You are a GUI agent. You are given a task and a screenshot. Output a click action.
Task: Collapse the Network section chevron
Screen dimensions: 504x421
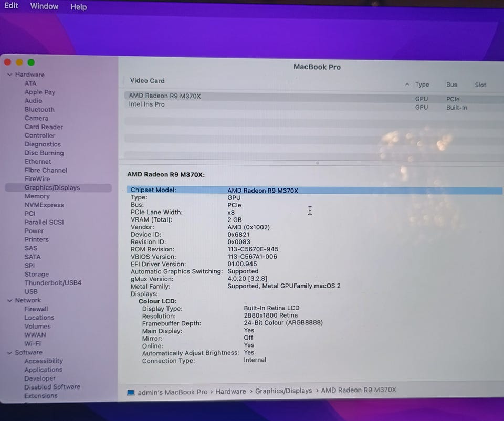[9, 300]
